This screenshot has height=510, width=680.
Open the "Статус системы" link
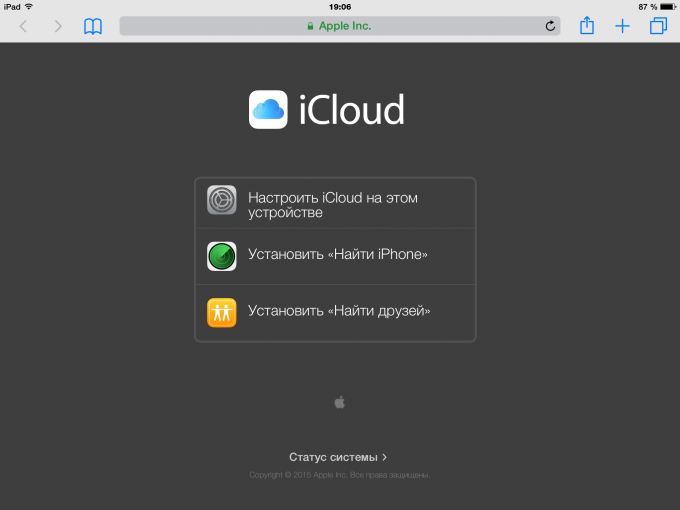[338, 457]
